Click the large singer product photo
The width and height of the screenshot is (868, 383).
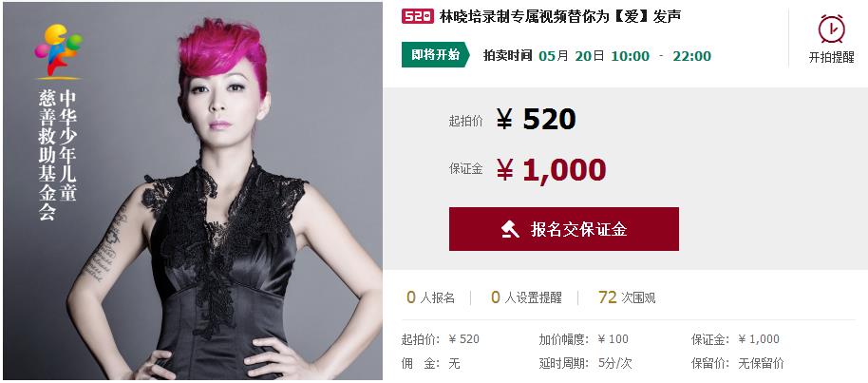click(x=193, y=191)
